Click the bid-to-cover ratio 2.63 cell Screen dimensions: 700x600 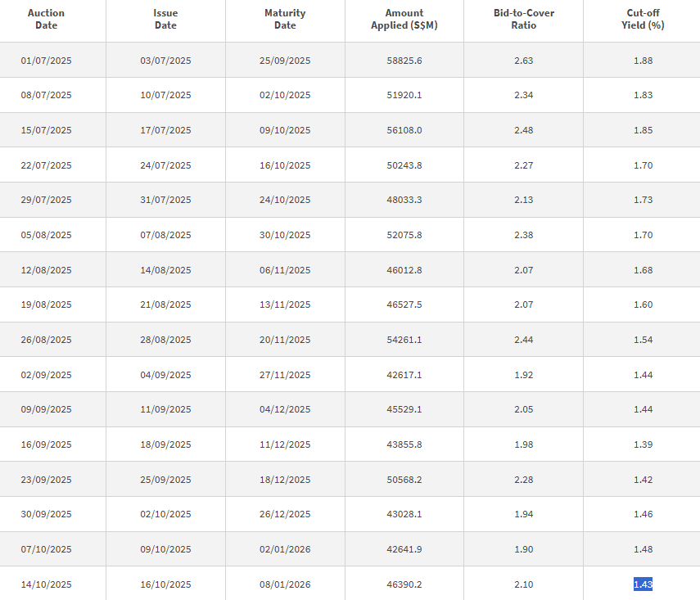pyautogui.click(x=523, y=61)
